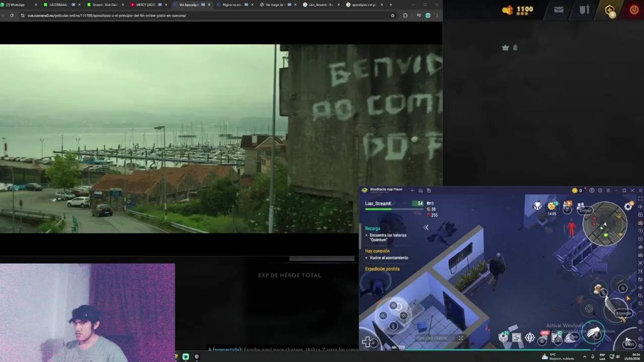Open the icon marked NEW in bottom bar

click(543, 337)
